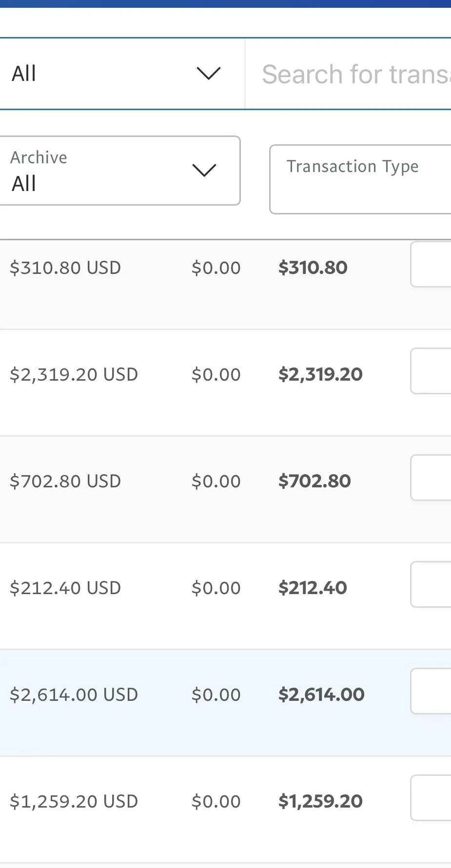Click the action button in the $2,319.20 row

[x=431, y=371]
